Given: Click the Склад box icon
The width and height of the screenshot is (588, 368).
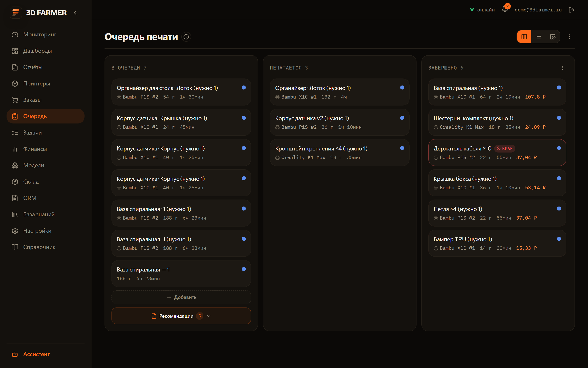Looking at the screenshot, I should point(15,182).
